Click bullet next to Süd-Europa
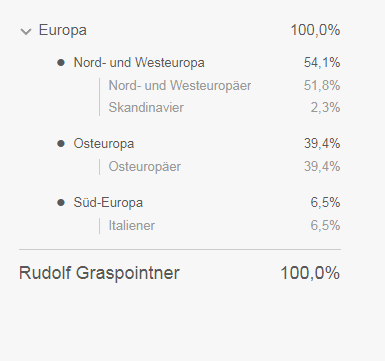The image size is (385, 361). [x=61, y=202]
